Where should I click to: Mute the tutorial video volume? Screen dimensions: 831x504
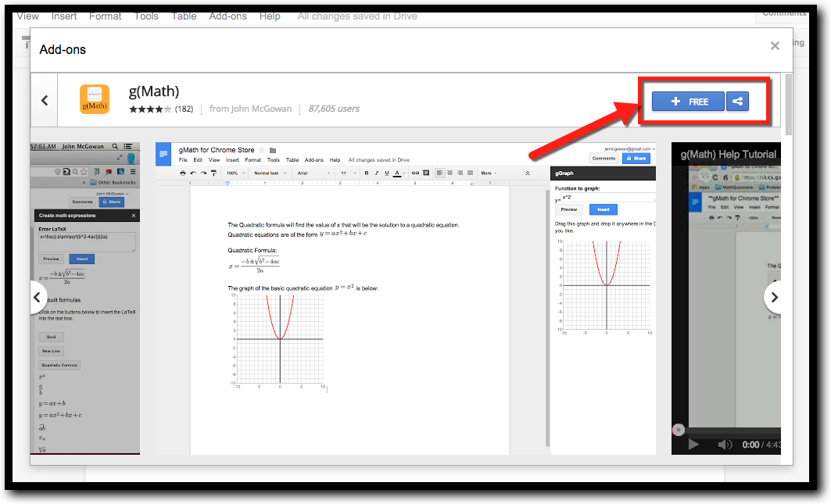point(725,445)
